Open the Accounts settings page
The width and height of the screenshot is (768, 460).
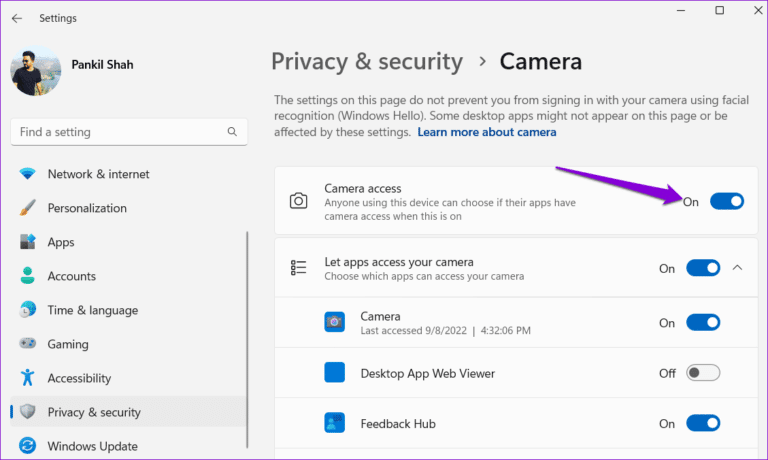(x=72, y=276)
